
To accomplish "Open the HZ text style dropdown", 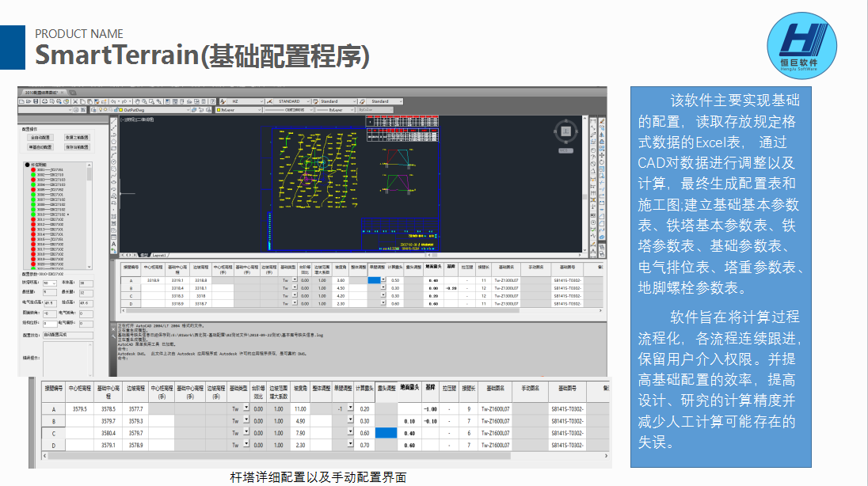I will (246, 101).
